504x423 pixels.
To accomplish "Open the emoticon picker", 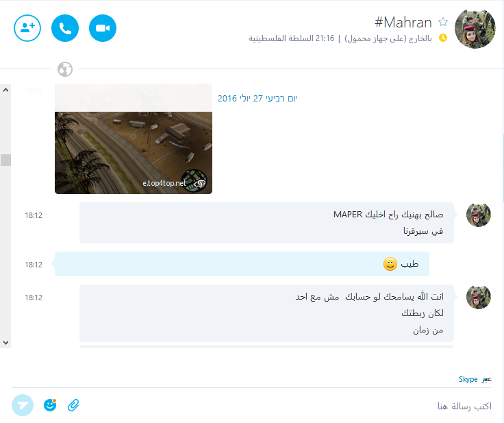I will pyautogui.click(x=50, y=405).
